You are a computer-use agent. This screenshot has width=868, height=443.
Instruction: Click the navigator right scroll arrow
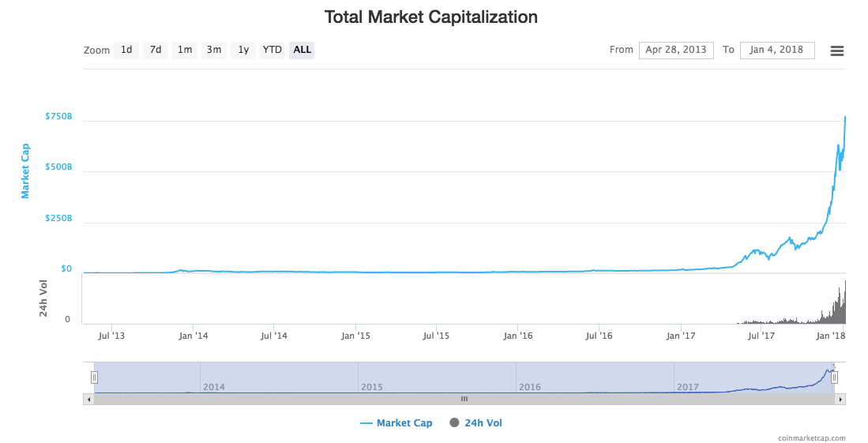pyautogui.click(x=841, y=400)
